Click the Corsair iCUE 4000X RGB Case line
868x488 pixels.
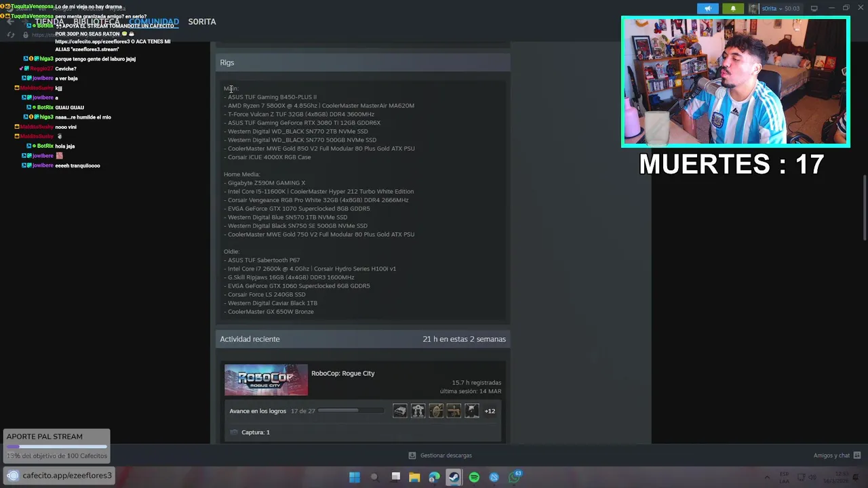267,157
